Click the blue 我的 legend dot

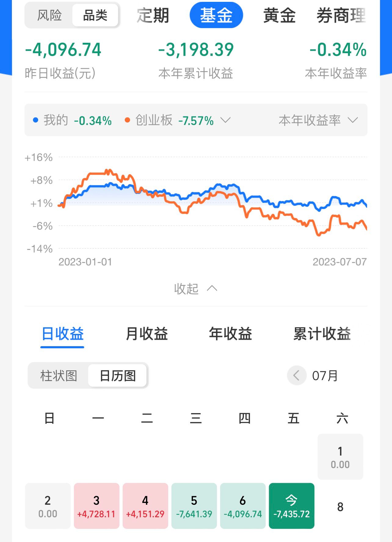(36, 120)
